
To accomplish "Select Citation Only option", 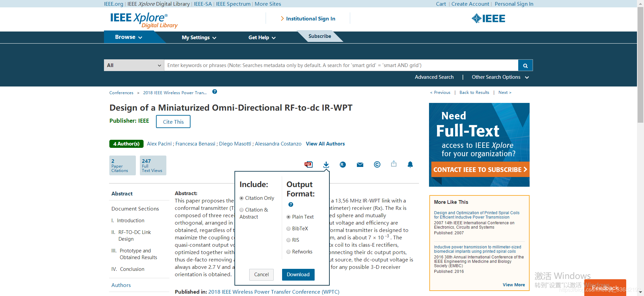I will tap(241, 198).
